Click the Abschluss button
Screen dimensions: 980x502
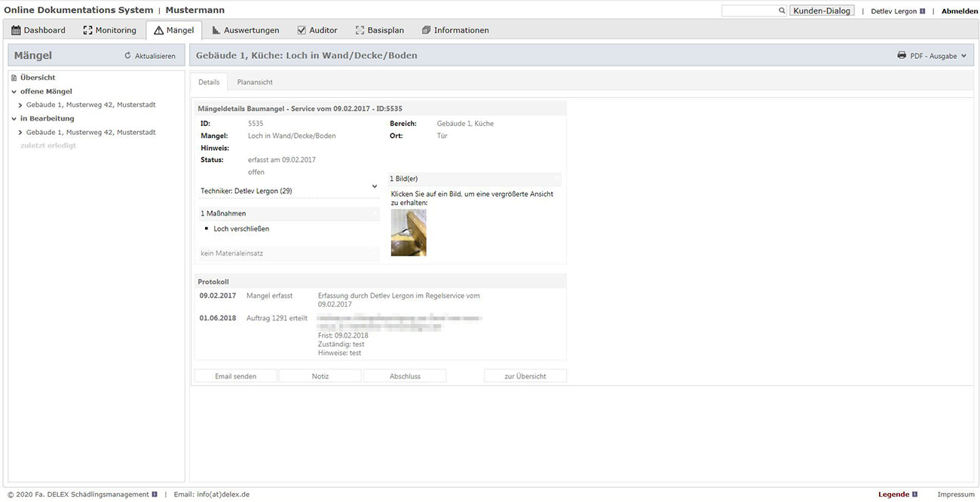point(405,376)
